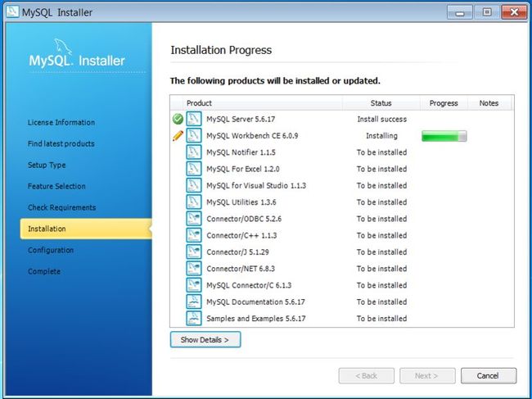Click the Connector/J 5.1.29 product icon

point(194,252)
